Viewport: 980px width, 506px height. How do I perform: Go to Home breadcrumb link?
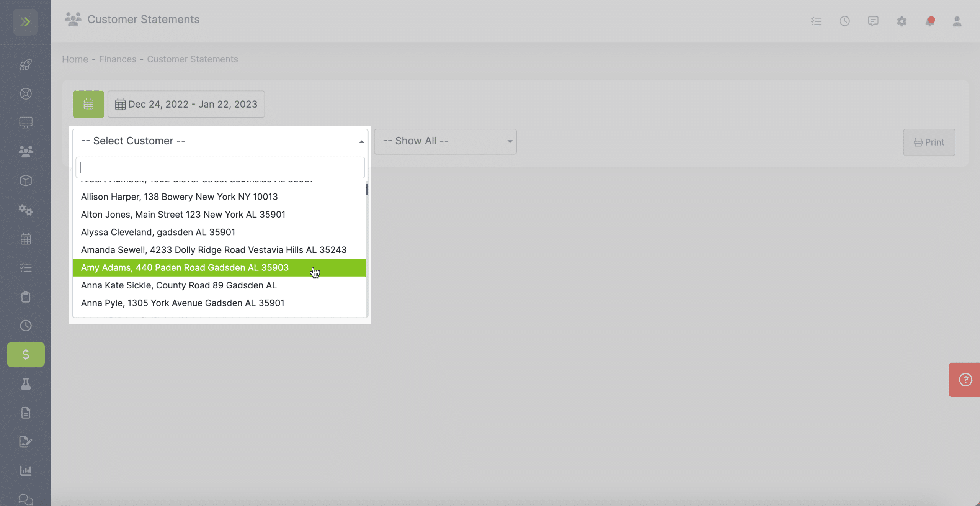pos(75,59)
